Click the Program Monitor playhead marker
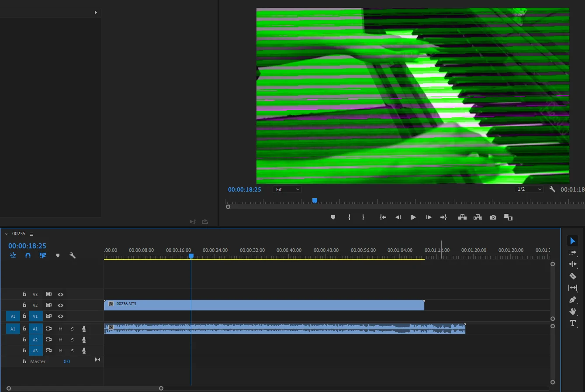Screen dimensions: 585x392 point(315,201)
